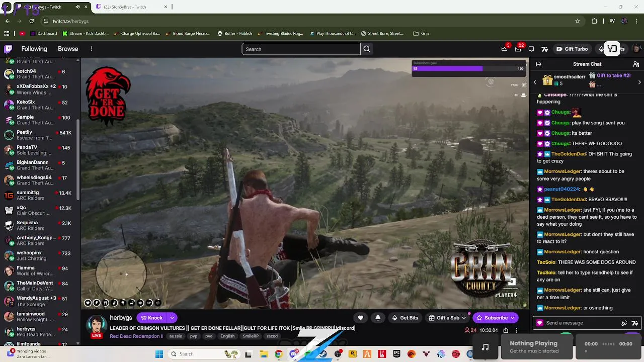Open summit1g channel in followed sidebar
644x362 pixels.
tap(38, 196)
